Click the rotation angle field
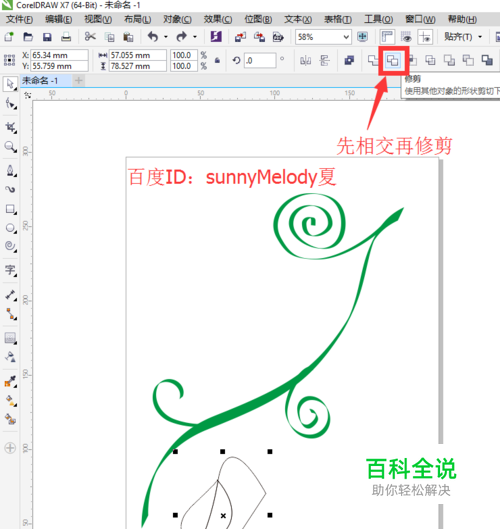The width and height of the screenshot is (500, 529). [x=260, y=61]
